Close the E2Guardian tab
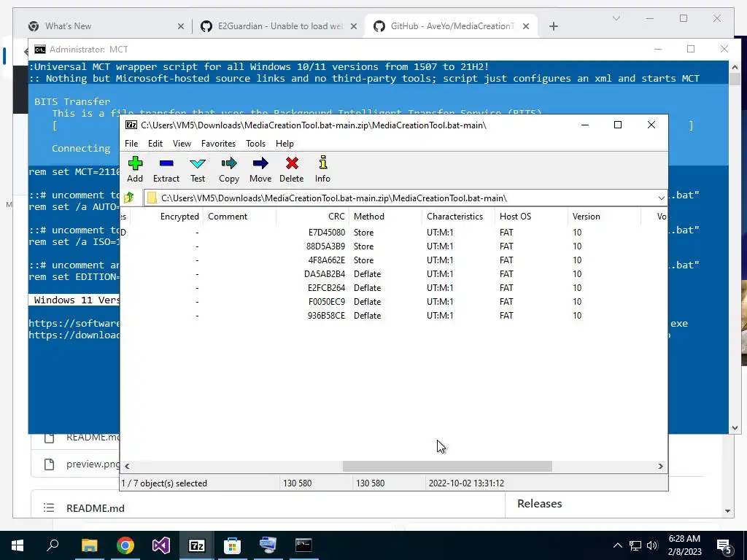 pos(354,26)
